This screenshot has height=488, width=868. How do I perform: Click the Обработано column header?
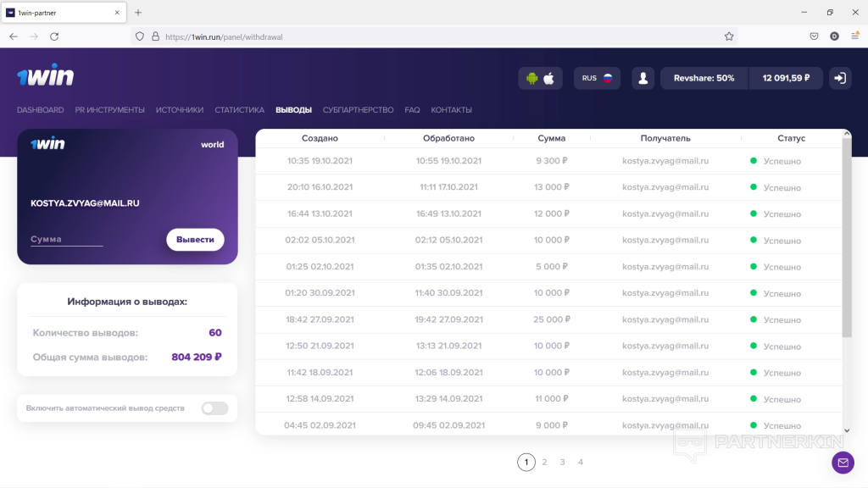(x=449, y=138)
